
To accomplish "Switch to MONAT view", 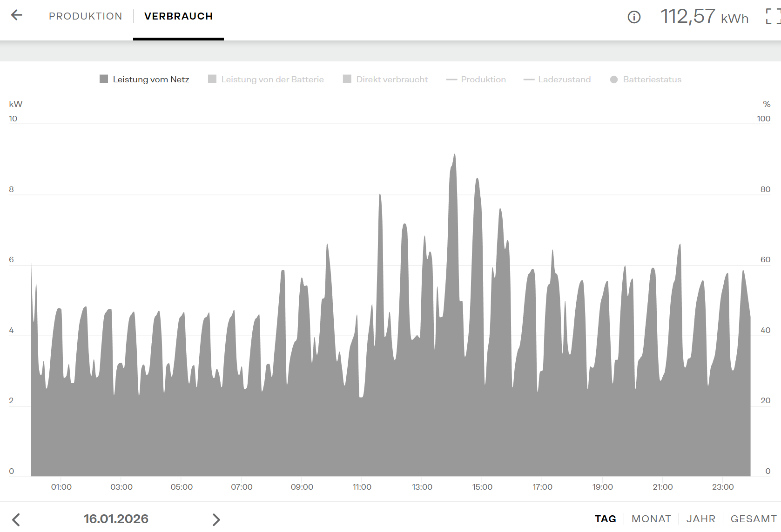I will [651, 519].
